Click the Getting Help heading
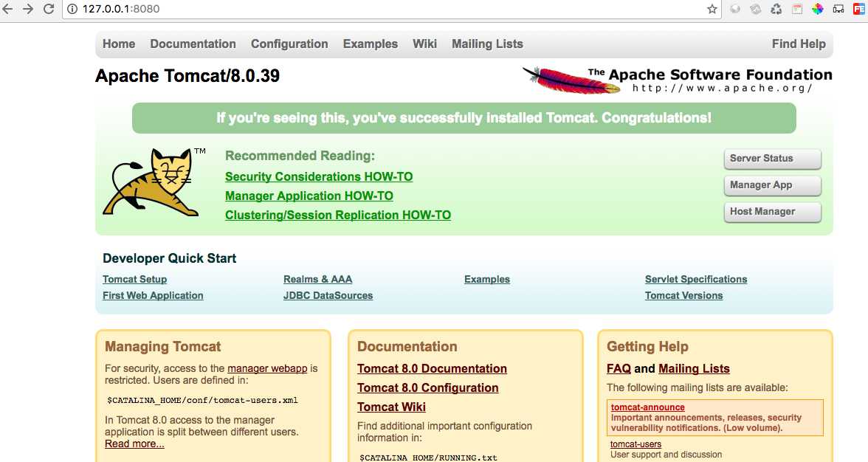Screen dimensions: 868x462 [x=648, y=346]
